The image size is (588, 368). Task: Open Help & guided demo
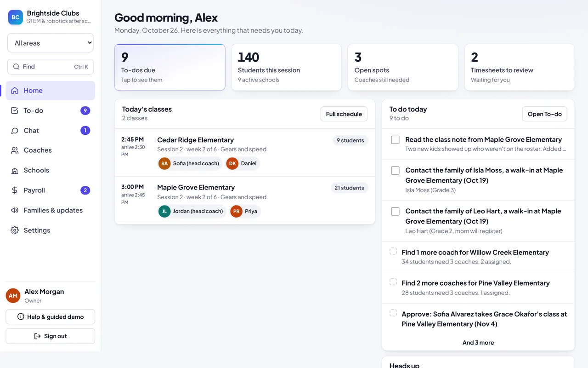(x=51, y=317)
